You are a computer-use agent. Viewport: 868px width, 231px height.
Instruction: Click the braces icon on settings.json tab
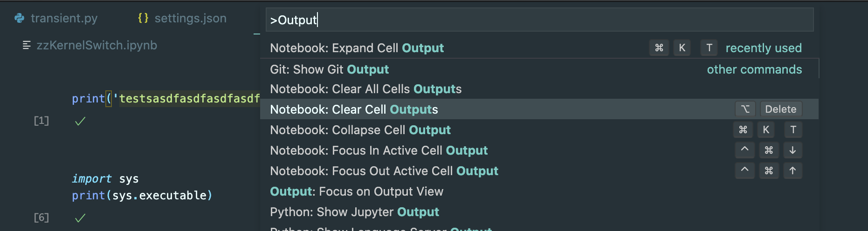[143, 18]
